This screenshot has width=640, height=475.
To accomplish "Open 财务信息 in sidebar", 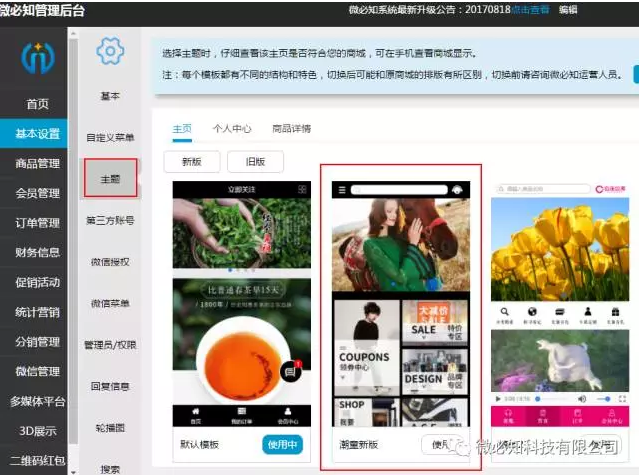I will coord(37,252).
